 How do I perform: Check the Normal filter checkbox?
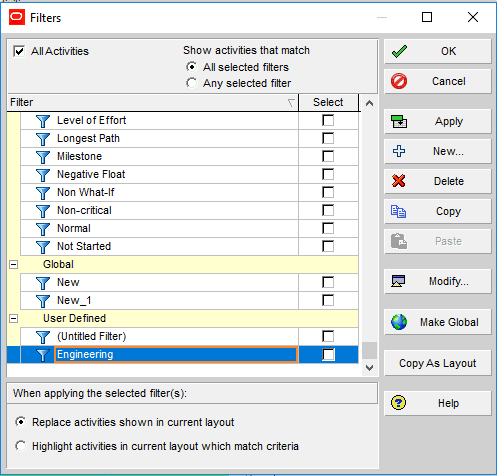(328, 228)
